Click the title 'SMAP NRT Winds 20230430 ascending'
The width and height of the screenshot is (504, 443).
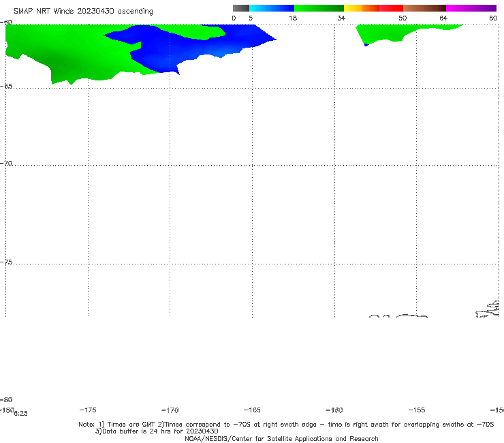tap(83, 12)
